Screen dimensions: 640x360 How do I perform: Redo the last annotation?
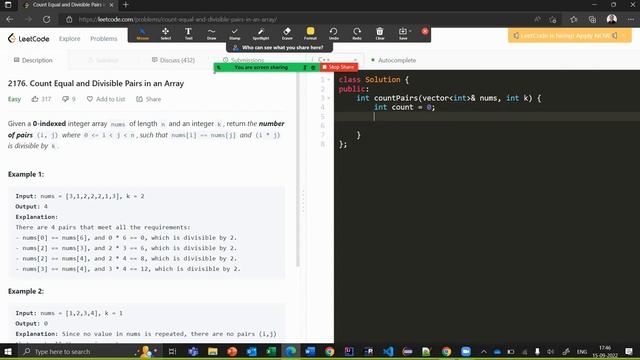point(357,34)
